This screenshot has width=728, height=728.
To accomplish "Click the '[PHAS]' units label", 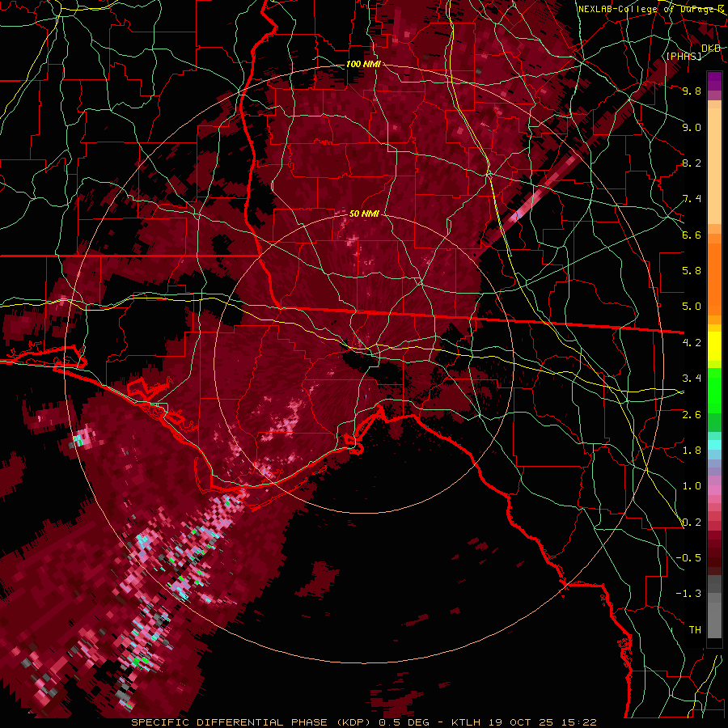I will coord(684,56).
